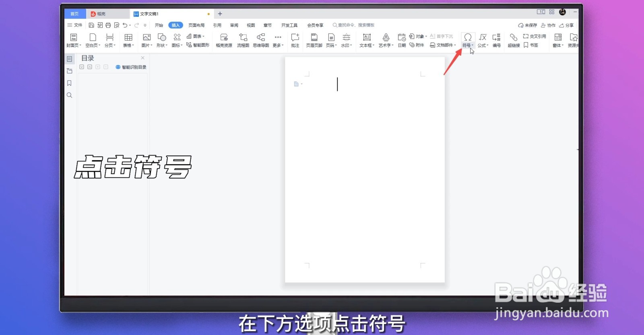644x335 pixels.
Task: Click the 未保存 cloud status
Action: pyautogui.click(x=528, y=25)
